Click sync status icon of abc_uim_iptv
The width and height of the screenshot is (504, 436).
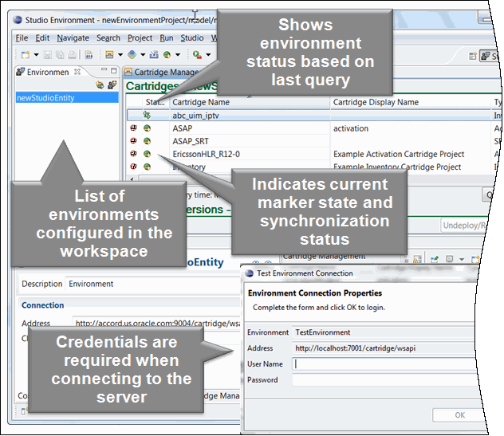(x=147, y=115)
